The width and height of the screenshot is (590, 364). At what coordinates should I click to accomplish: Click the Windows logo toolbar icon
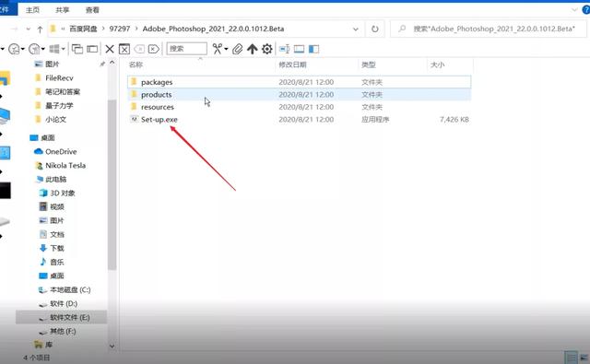[54, 49]
